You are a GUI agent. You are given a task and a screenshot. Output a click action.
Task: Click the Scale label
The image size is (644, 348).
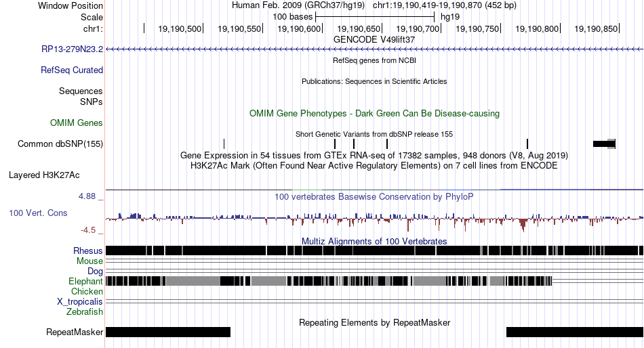pyautogui.click(x=92, y=17)
